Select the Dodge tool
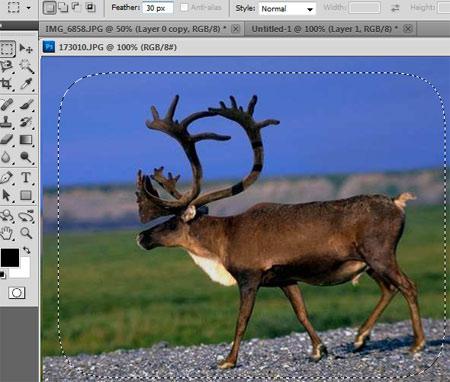450x382 pixels. pos(26,157)
